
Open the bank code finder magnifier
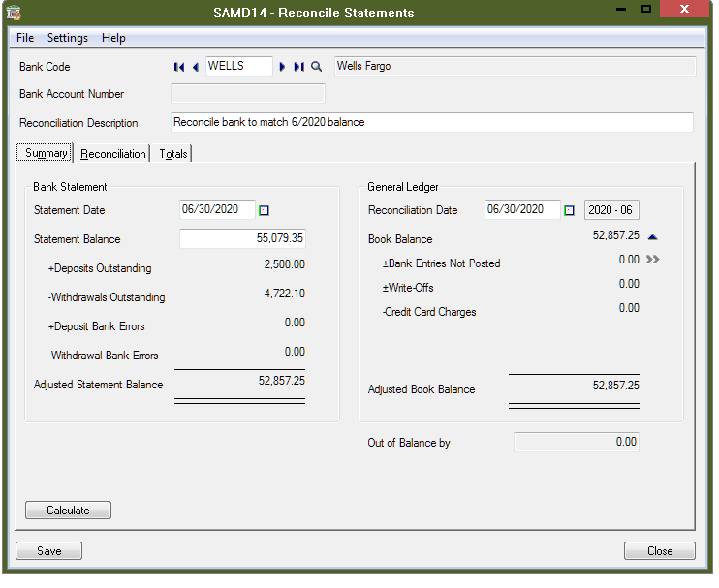click(316, 67)
